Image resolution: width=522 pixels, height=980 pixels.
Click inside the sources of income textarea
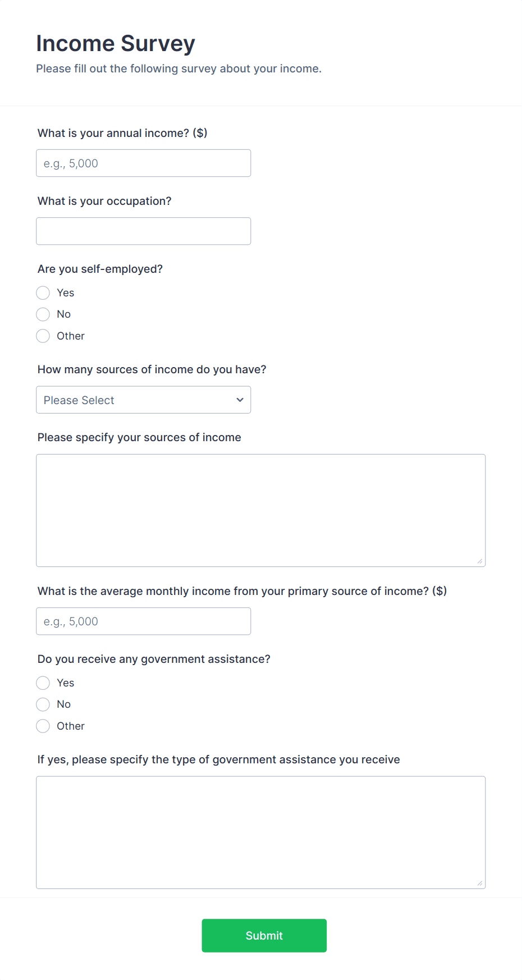coord(260,508)
